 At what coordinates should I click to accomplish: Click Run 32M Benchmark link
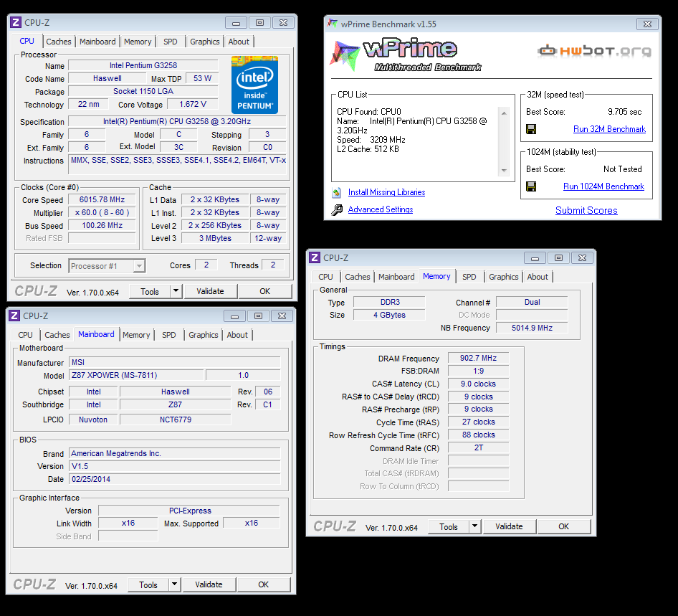pyautogui.click(x=609, y=129)
